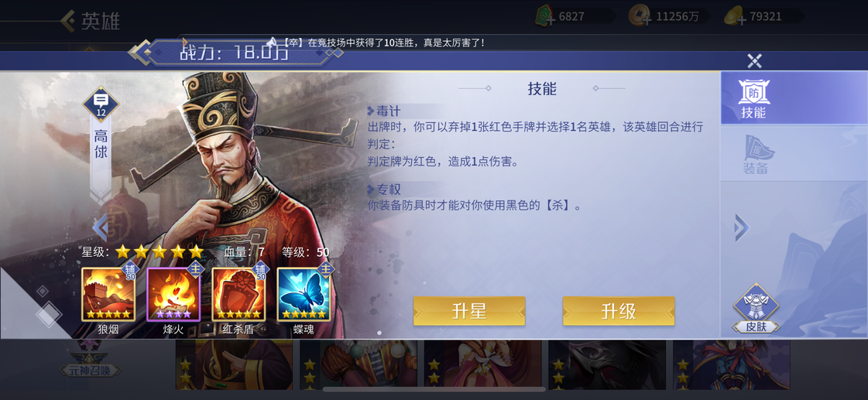Tap the 红杀盾 shield icon
The width and height of the screenshot is (868, 400).
(238, 294)
